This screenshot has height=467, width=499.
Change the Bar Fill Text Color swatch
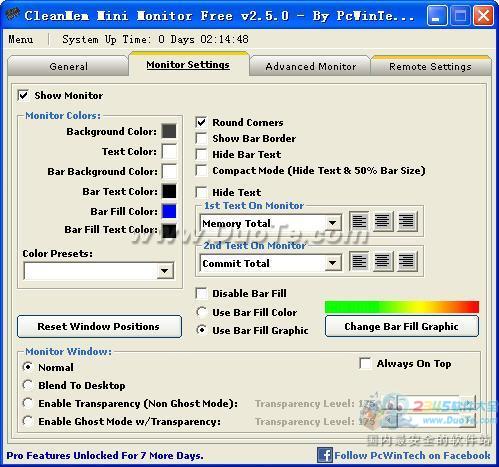pos(169,231)
